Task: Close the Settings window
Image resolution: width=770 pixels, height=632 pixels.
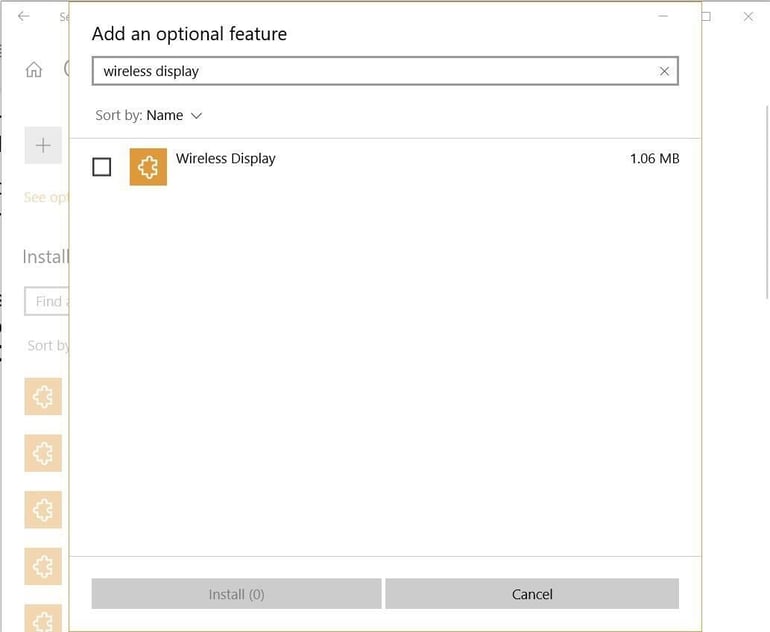Action: coord(748,17)
